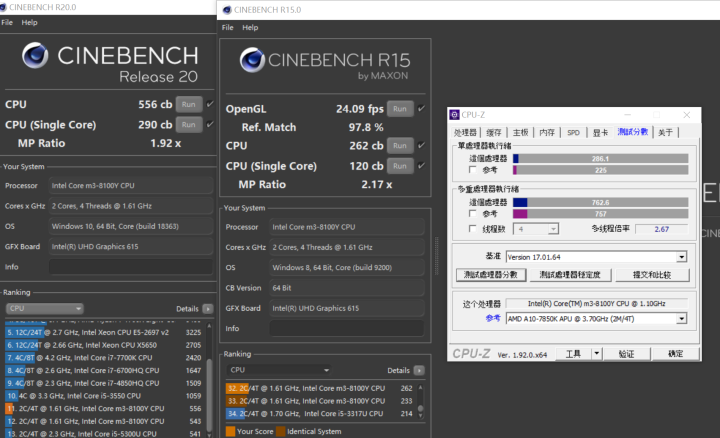Select R15 ranking row 32 m3-8100Y score 262
The image size is (720, 438).
tap(320, 388)
